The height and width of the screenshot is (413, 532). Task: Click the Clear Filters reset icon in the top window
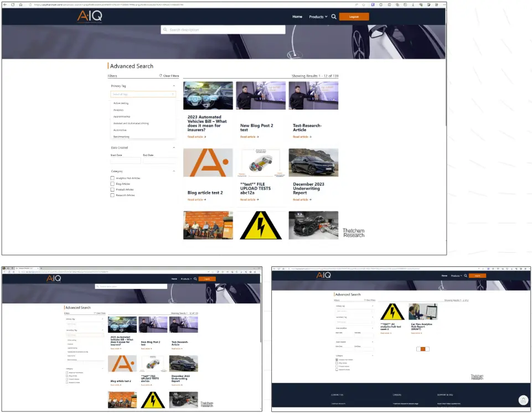pyautogui.click(x=161, y=76)
